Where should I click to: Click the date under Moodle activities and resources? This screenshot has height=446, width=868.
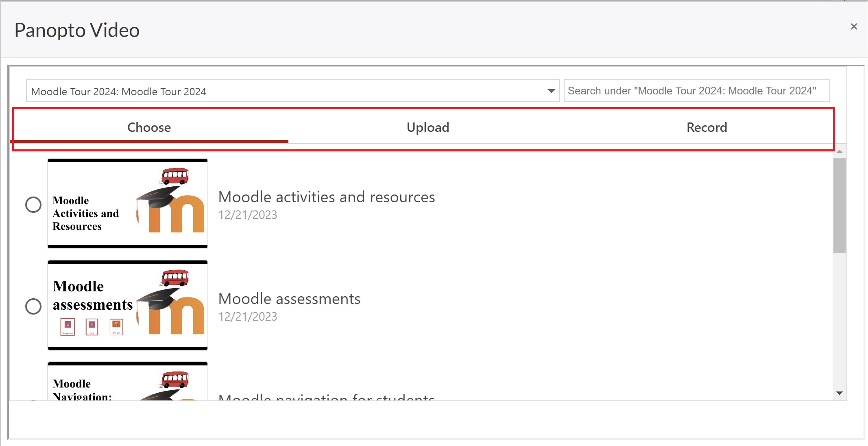248,215
